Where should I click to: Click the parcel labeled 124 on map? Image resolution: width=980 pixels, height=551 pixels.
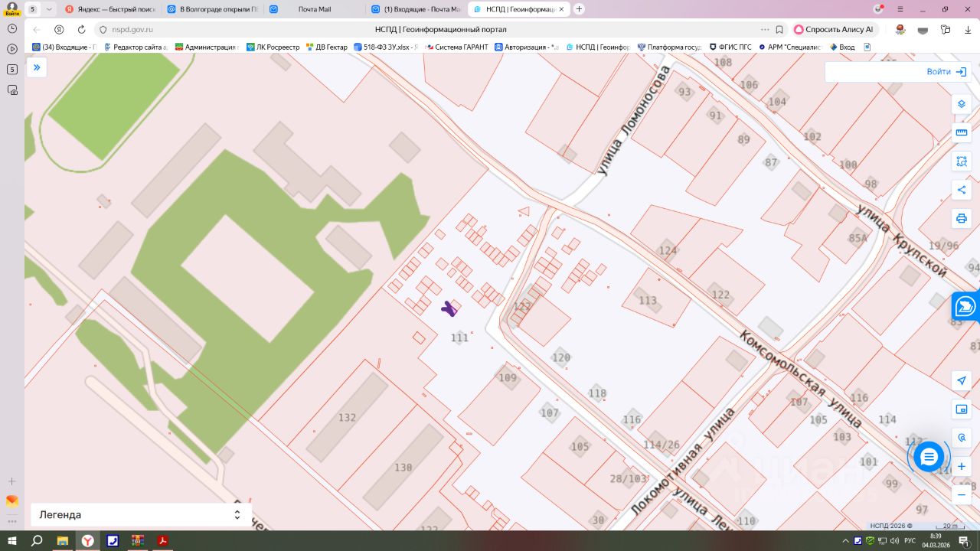click(x=668, y=251)
